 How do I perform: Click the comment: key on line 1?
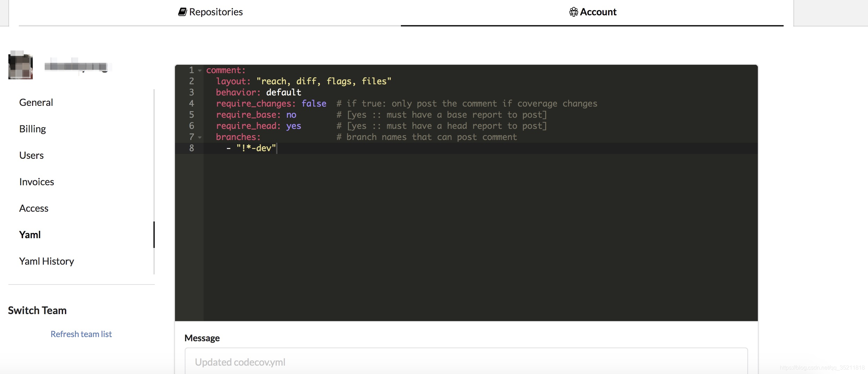(226, 70)
